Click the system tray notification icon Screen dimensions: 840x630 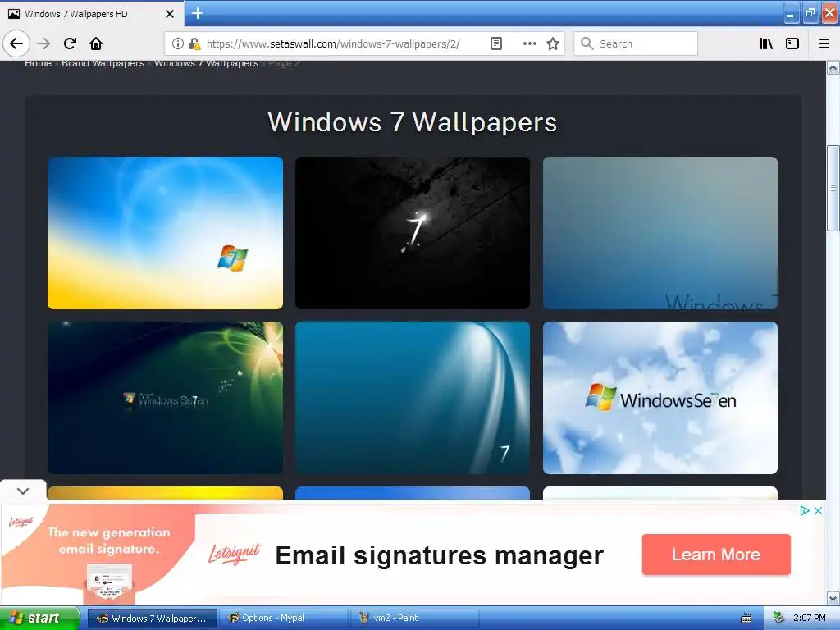(778, 619)
